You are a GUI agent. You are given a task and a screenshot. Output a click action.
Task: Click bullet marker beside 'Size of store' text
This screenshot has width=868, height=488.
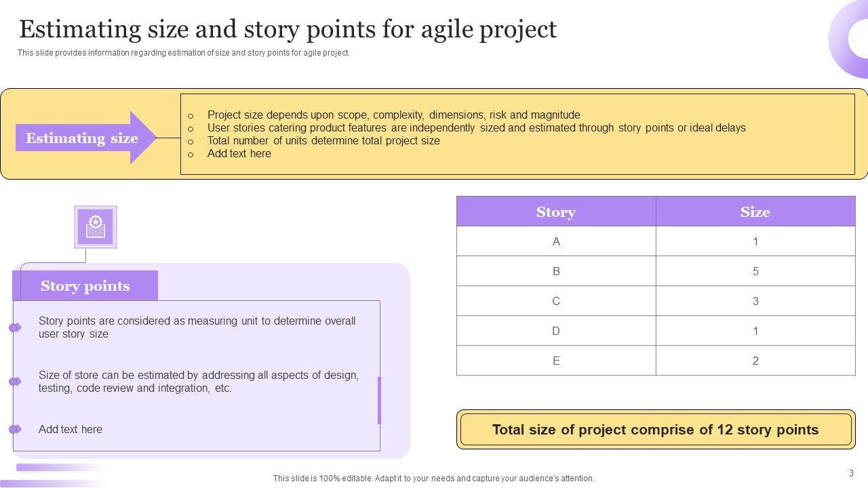pos(14,382)
